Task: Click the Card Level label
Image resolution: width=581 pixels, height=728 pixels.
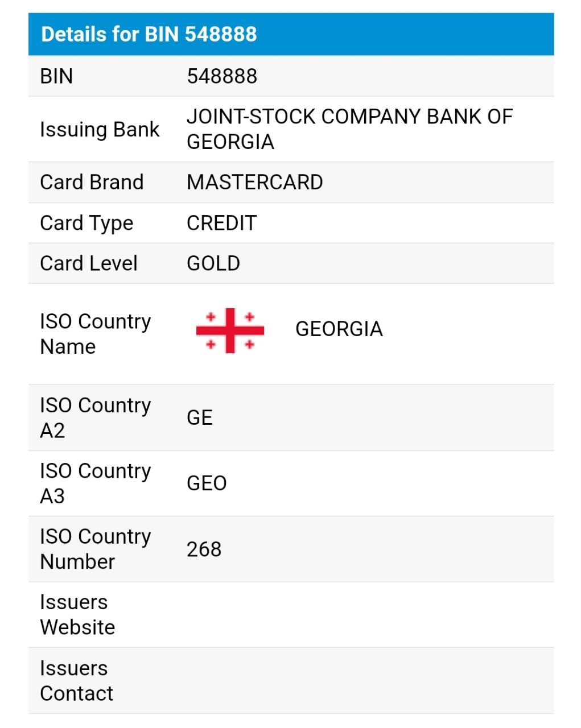Action: click(89, 263)
